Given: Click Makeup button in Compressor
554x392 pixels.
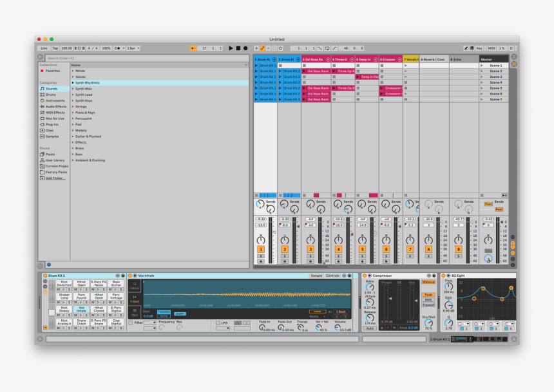Looking at the screenshot, I should coord(428,282).
